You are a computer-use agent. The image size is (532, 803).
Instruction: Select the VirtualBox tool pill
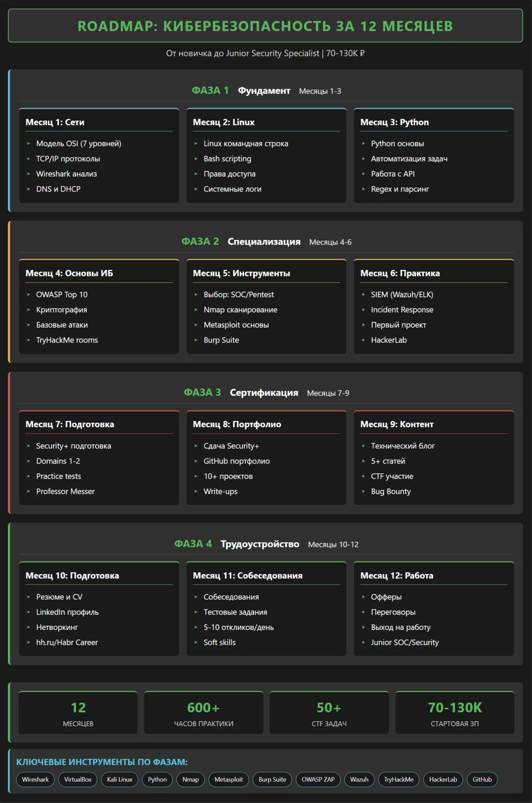[x=78, y=779]
